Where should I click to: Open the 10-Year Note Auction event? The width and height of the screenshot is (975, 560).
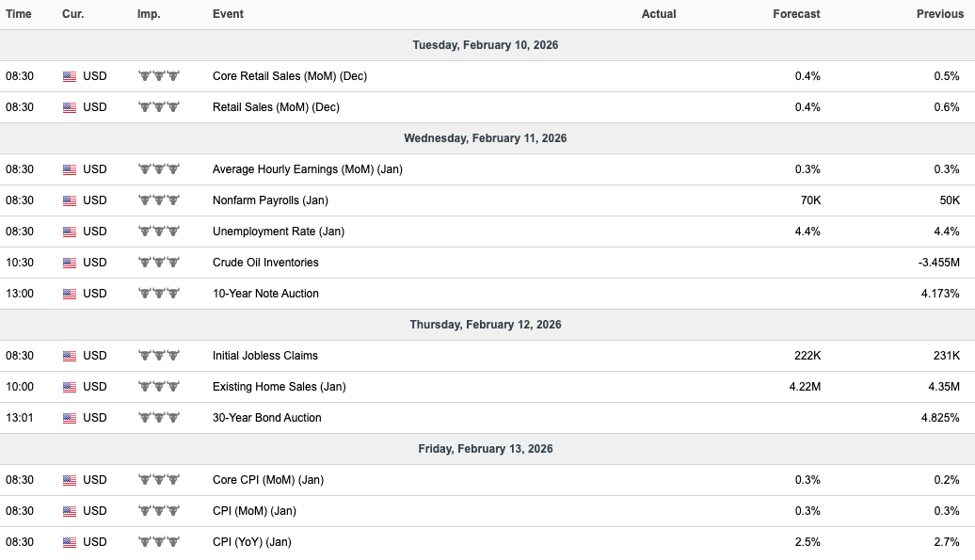click(x=265, y=294)
